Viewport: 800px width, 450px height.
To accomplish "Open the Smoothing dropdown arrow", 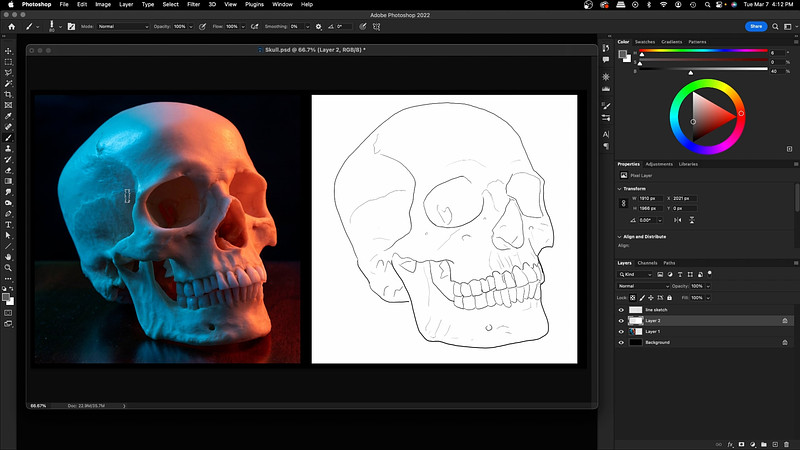I will [x=307, y=27].
